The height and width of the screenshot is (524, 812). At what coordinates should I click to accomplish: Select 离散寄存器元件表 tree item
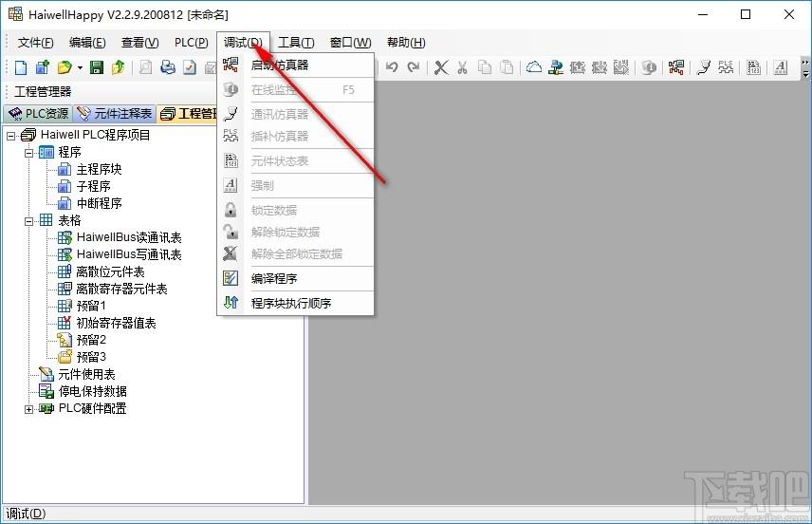pyautogui.click(x=121, y=290)
